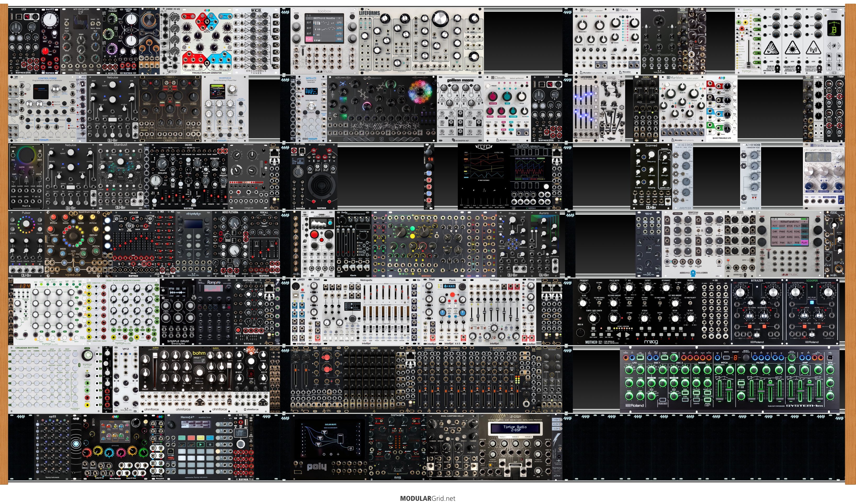Click the Roland Bitrazer module
Viewport: 856px width, 504px height.
(757, 312)
